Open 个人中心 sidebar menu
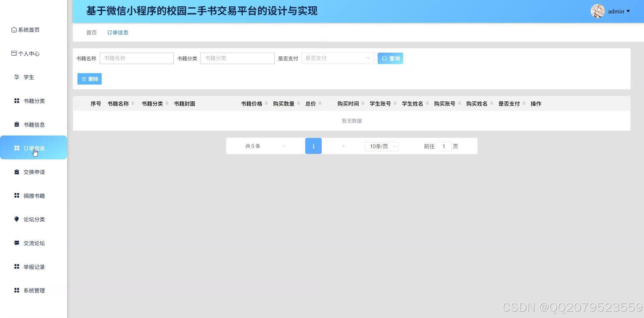 click(34, 53)
